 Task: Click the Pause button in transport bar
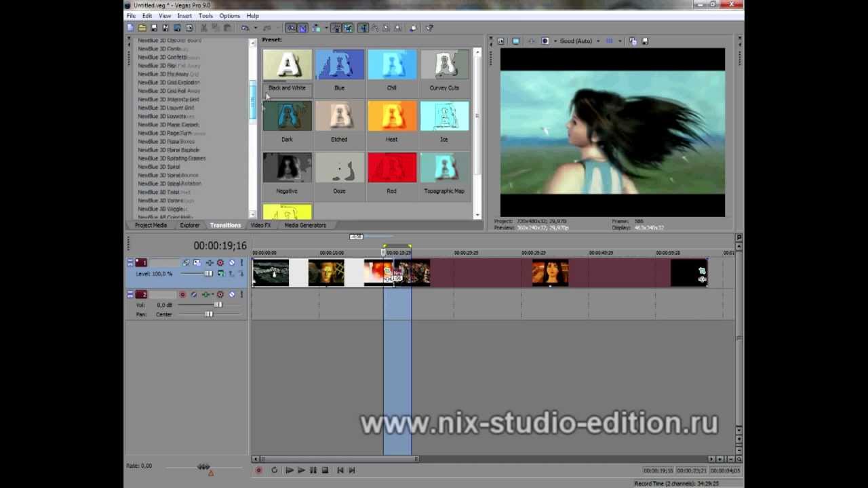click(x=313, y=470)
